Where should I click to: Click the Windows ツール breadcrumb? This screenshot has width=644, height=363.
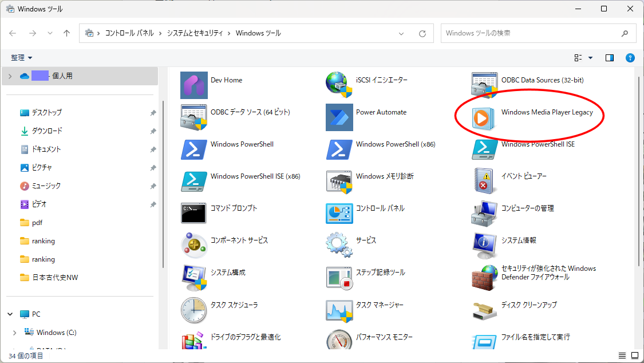(x=258, y=33)
